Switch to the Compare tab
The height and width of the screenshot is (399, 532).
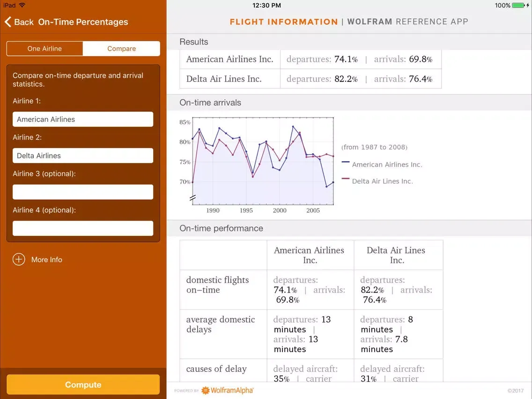click(x=121, y=49)
